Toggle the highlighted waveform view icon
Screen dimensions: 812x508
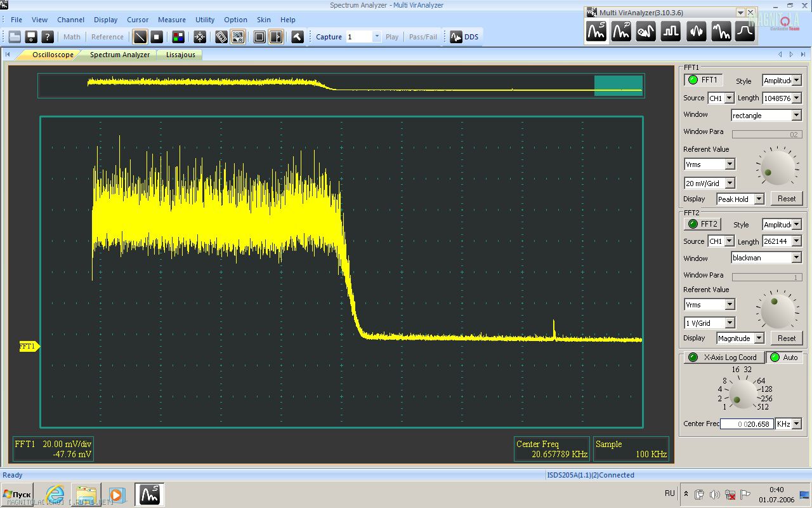[237, 37]
